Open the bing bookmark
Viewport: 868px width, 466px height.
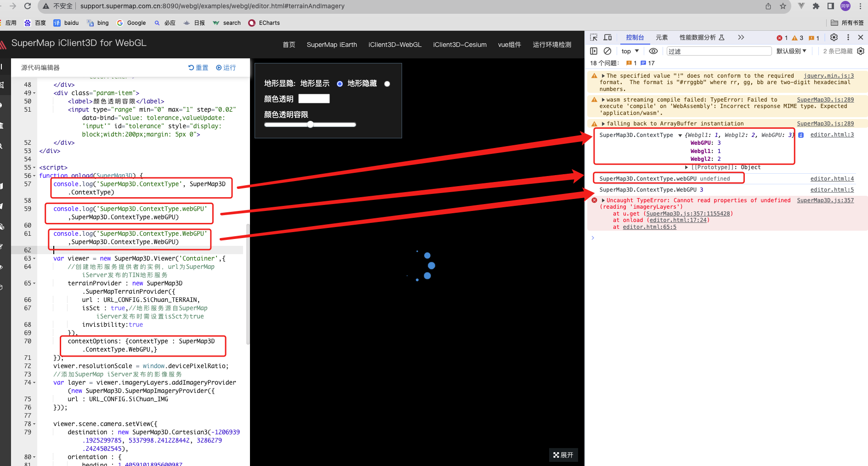98,23
